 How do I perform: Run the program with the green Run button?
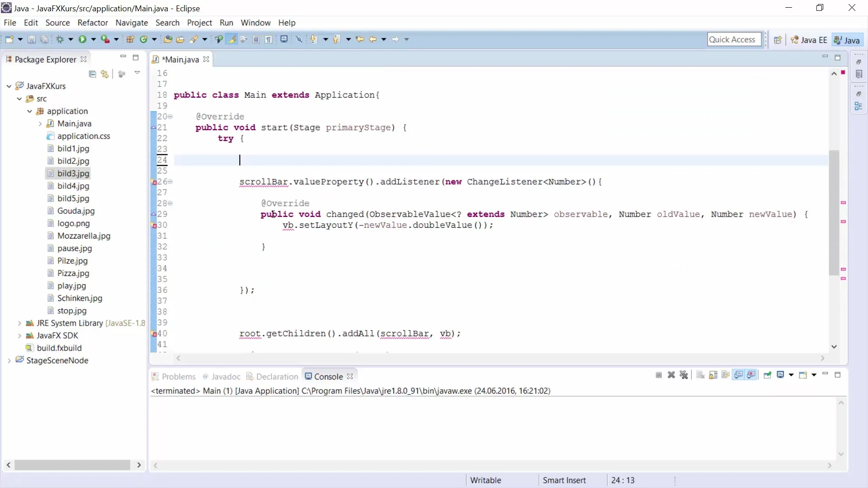[x=82, y=39]
